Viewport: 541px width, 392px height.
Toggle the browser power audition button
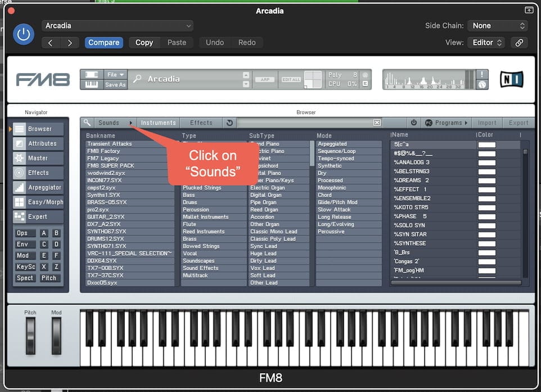coord(414,123)
